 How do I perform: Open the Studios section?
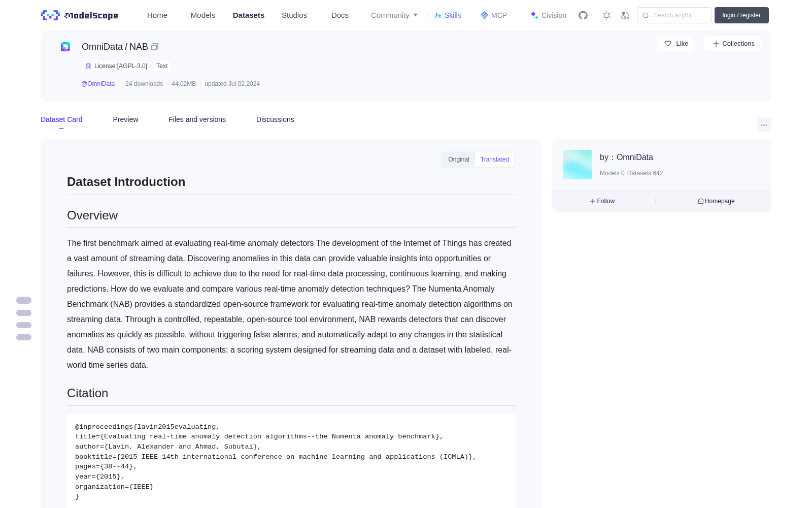click(294, 15)
